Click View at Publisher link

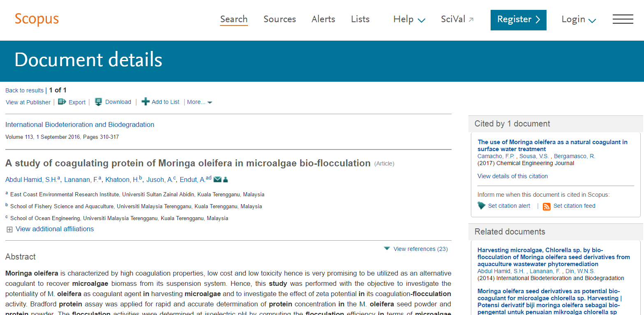click(x=28, y=102)
